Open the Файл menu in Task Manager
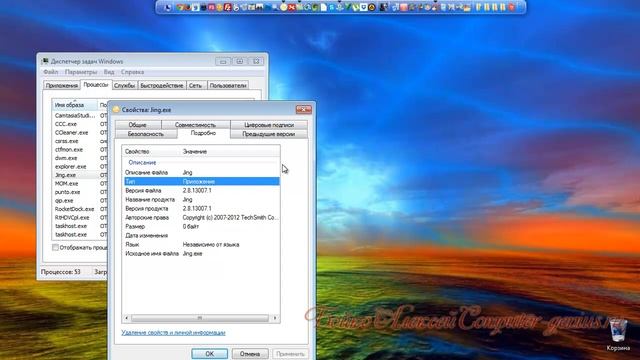The image size is (640, 360). click(51, 72)
